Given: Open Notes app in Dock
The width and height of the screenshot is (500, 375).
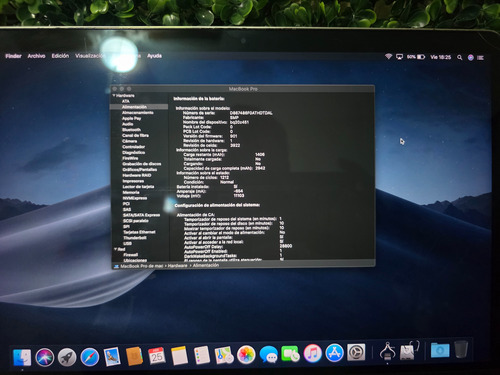Looking at the screenshot, I should (x=179, y=356).
